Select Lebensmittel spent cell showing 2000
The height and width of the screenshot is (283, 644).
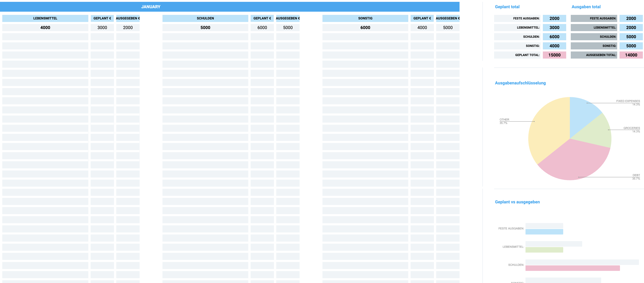coord(128,27)
